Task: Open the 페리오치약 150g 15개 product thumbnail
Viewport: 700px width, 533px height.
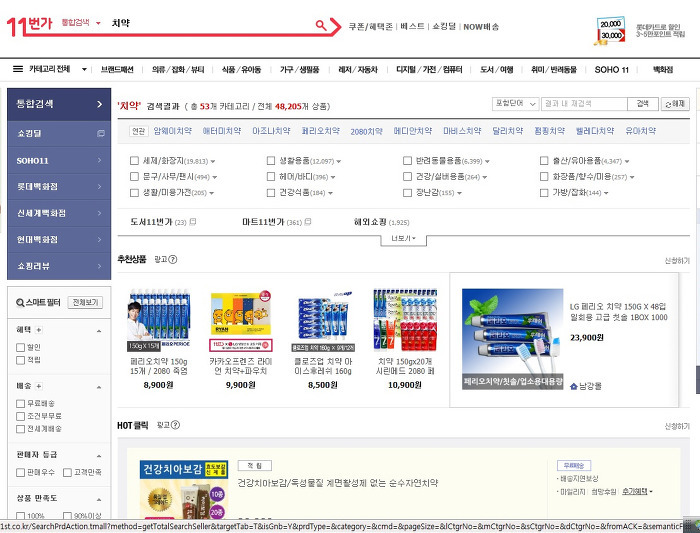Action: coord(159,320)
